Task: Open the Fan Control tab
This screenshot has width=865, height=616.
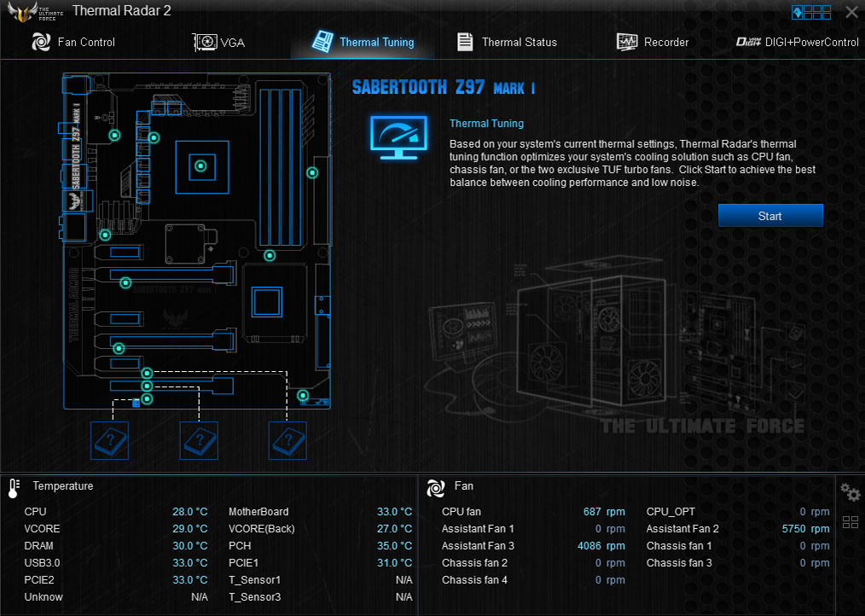Action: pos(73,42)
